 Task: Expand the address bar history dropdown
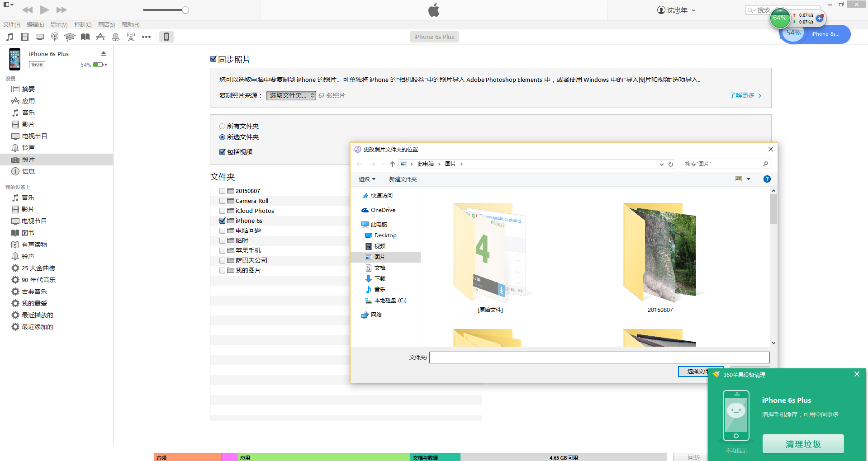point(661,164)
